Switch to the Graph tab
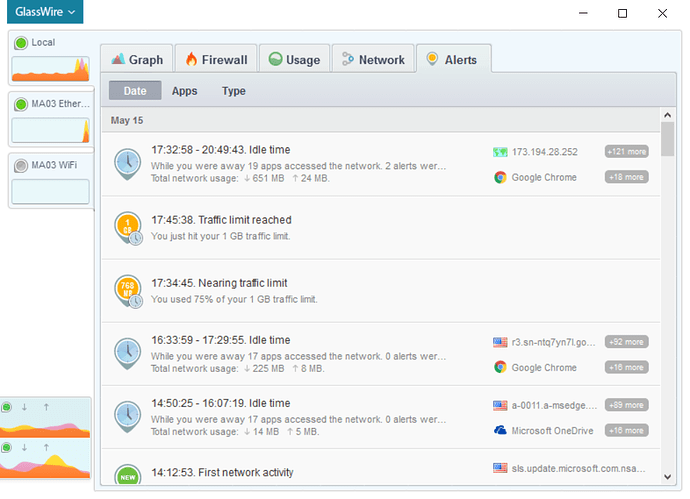690x499 pixels. coord(136,60)
